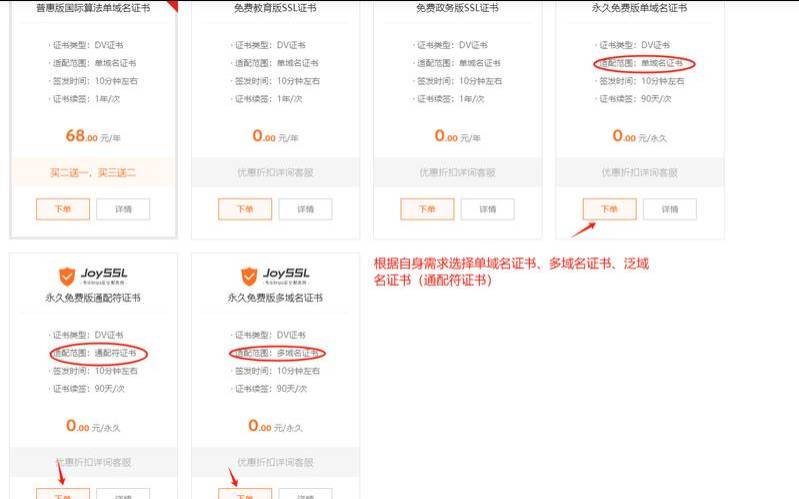Click 签发时间: 10分钟左右 on 免费政务版SSL证书 card
799x499 pixels.
click(x=459, y=81)
